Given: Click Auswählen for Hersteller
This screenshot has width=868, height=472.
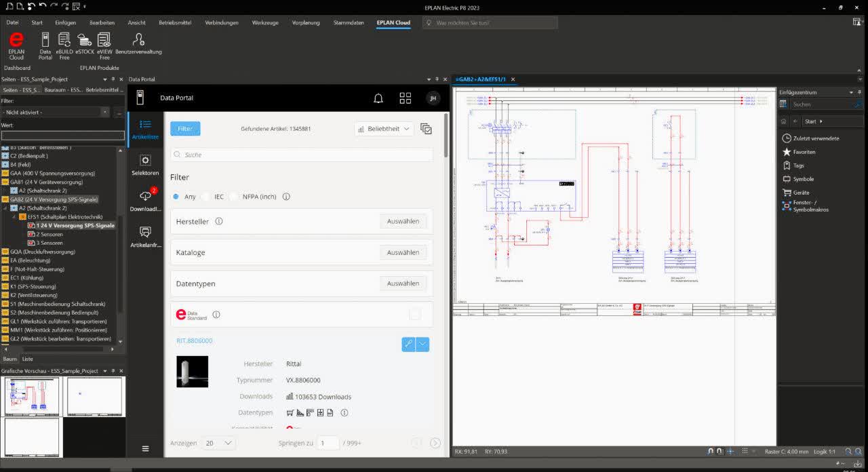Looking at the screenshot, I should (x=403, y=221).
